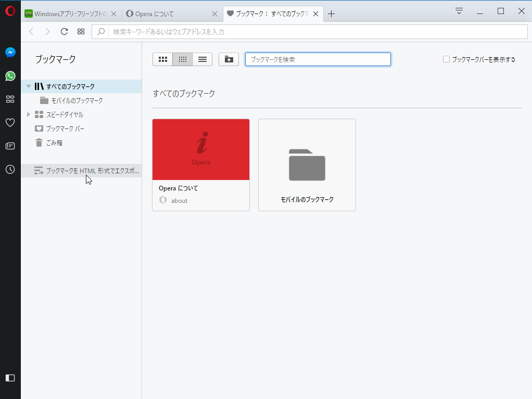532x399 pixels.
Task: Open bookmarks heart icon in sidebar
Action: (10, 122)
